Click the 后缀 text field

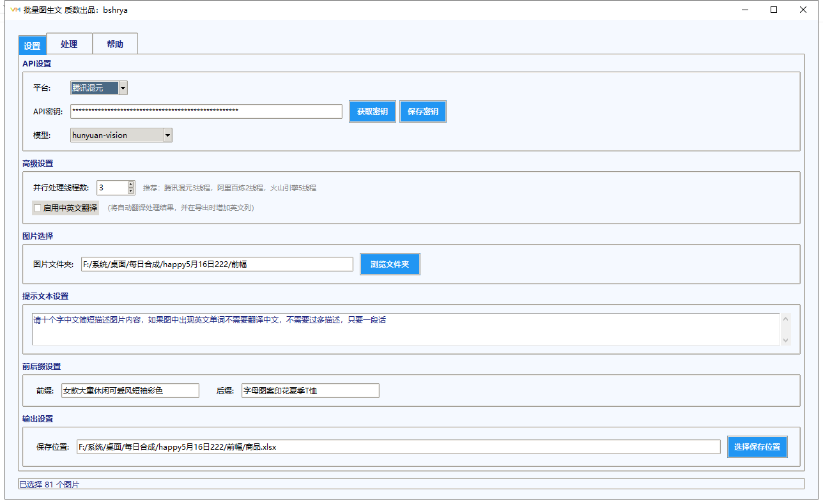pyautogui.click(x=310, y=390)
